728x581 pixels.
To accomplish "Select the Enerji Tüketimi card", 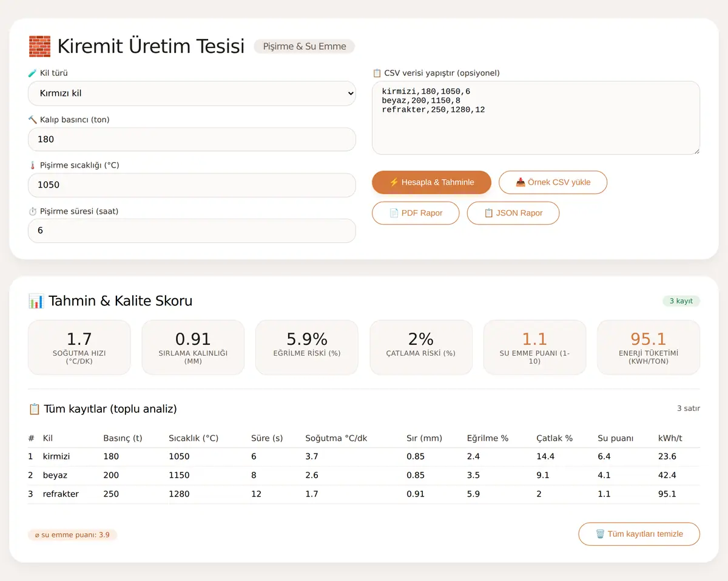I will coord(649,347).
